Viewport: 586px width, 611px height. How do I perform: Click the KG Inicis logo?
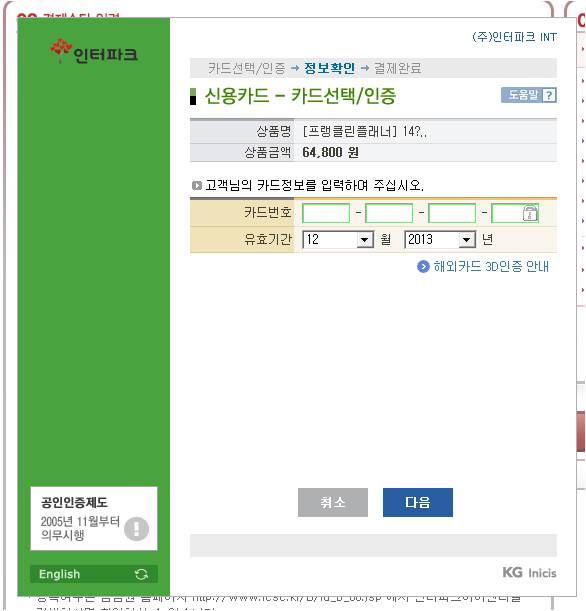pos(529,572)
